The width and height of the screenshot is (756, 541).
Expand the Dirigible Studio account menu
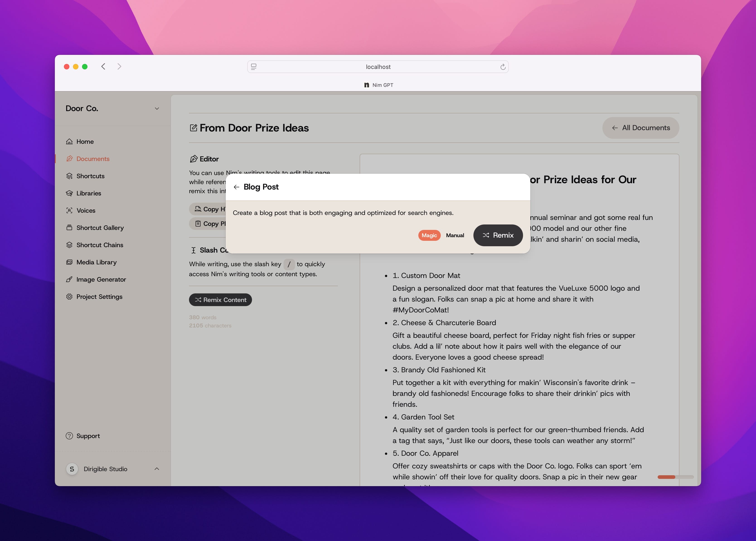coord(157,469)
